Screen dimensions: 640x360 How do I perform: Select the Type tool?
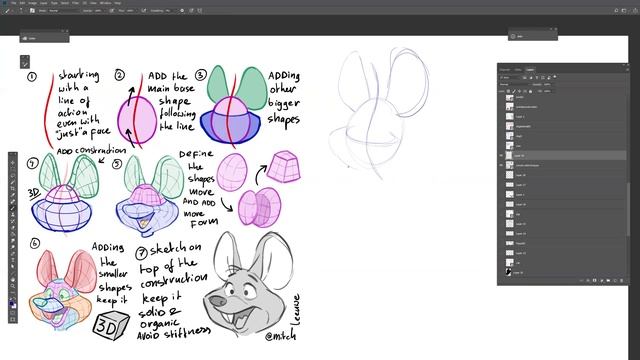click(x=13, y=260)
